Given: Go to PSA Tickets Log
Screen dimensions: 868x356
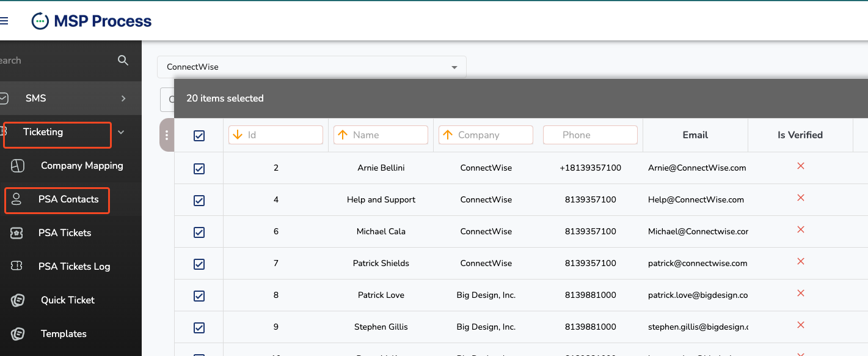Looking at the screenshot, I should click(71, 267).
